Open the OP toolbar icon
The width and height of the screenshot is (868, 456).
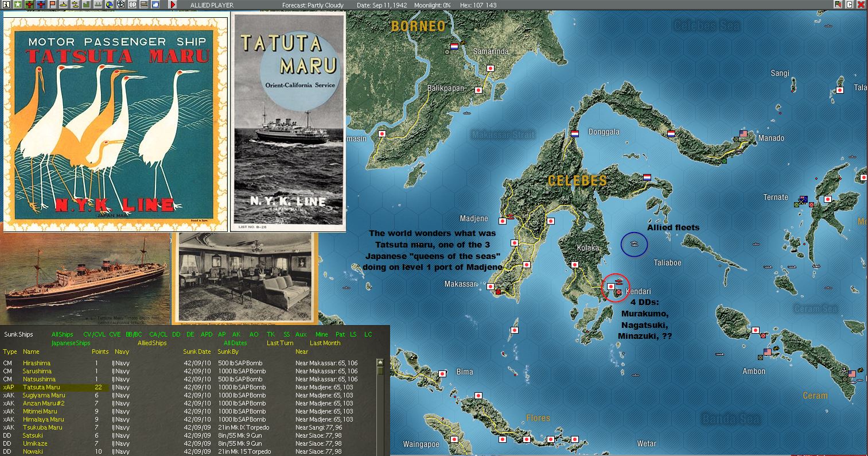[133, 5]
